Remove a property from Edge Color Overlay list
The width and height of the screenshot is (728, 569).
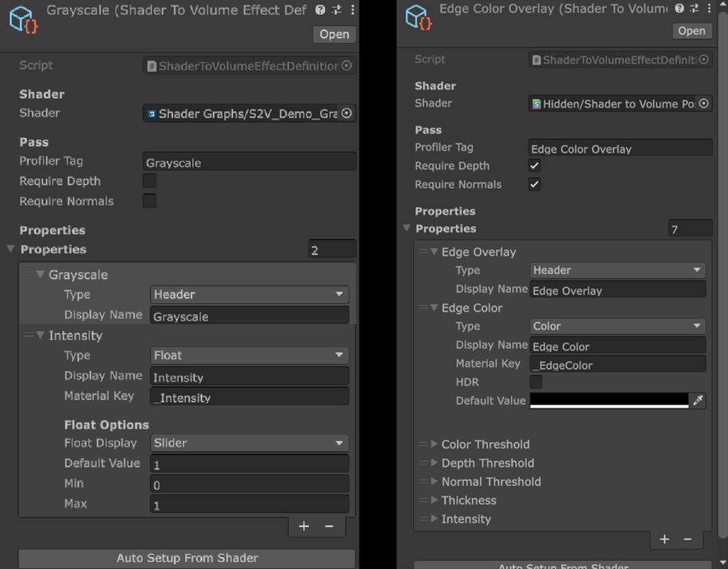pyautogui.click(x=687, y=539)
